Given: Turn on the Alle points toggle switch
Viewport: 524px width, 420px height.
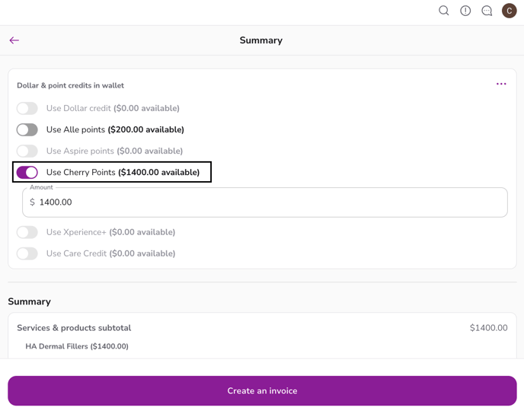Looking at the screenshot, I should [27, 130].
